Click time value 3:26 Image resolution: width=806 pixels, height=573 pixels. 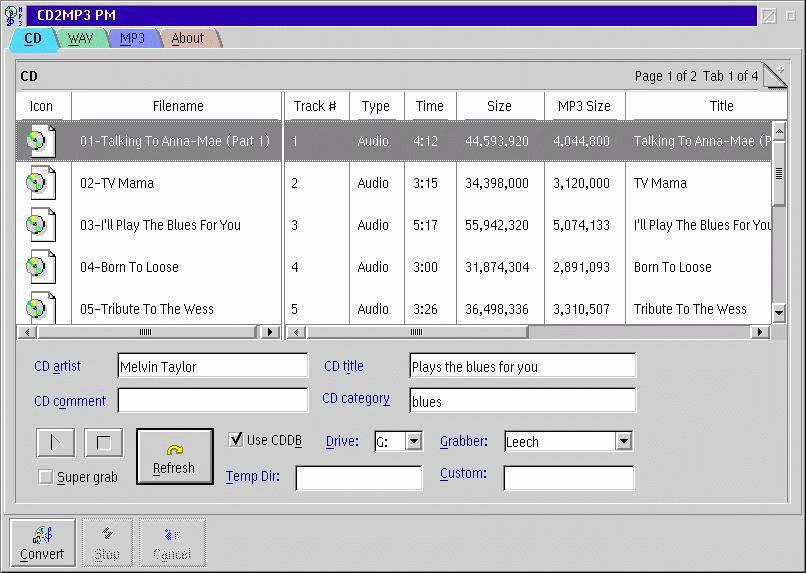(x=425, y=309)
